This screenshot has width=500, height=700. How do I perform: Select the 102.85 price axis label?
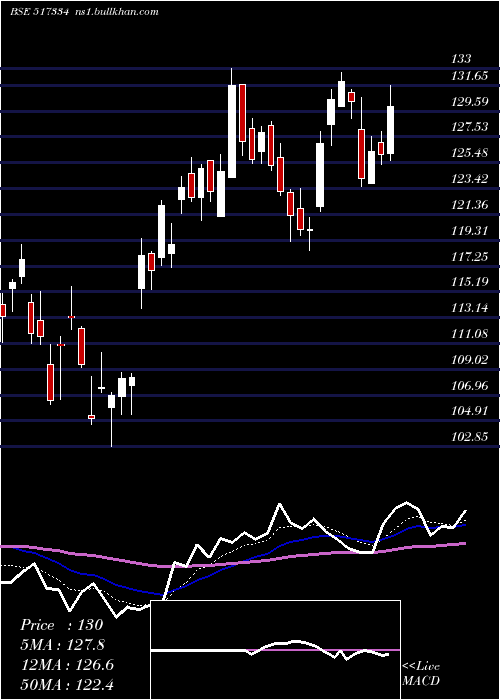coord(470,437)
